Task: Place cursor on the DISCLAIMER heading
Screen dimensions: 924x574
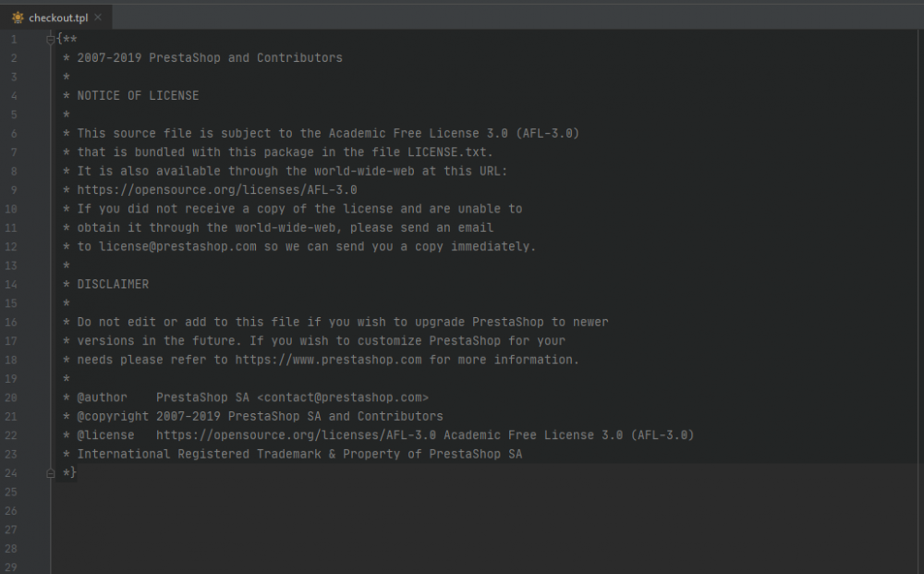Action: pyautogui.click(x=113, y=285)
